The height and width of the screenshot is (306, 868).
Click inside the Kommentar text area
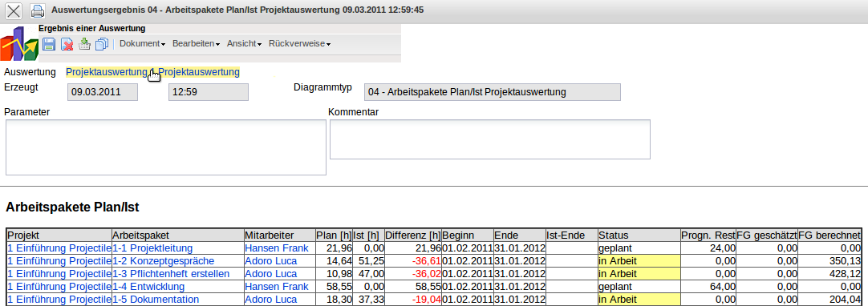490,139
